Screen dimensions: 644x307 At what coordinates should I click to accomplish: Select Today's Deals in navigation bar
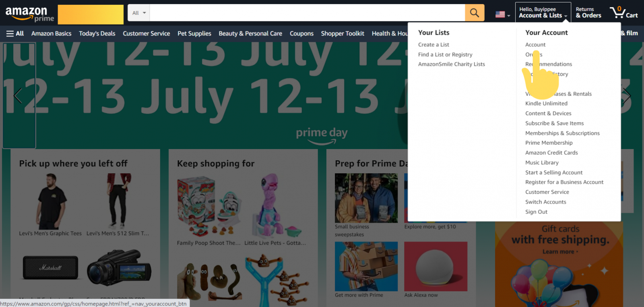point(97,33)
